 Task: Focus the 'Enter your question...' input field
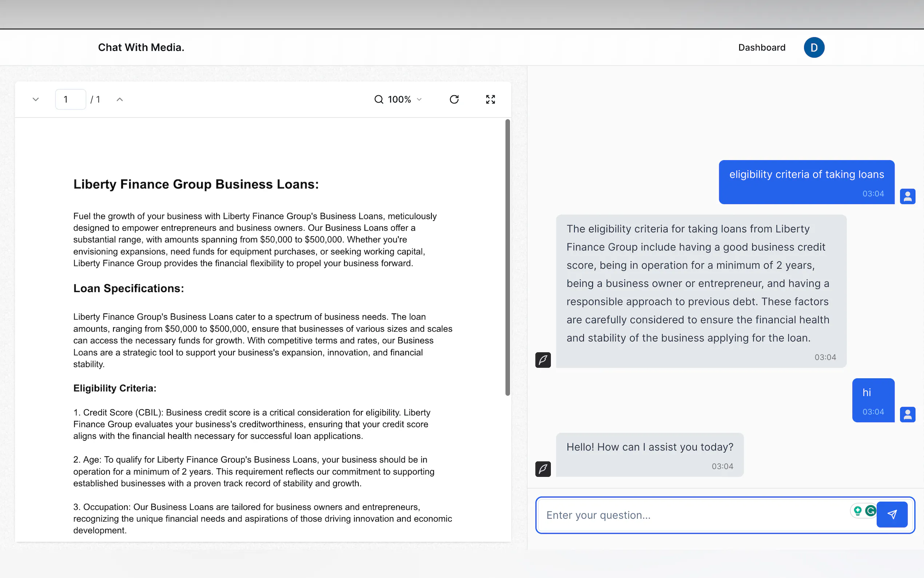(x=688, y=515)
